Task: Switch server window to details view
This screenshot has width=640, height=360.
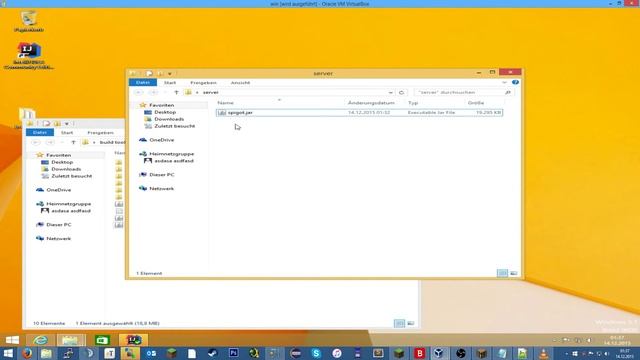Action: pyautogui.click(x=502, y=273)
